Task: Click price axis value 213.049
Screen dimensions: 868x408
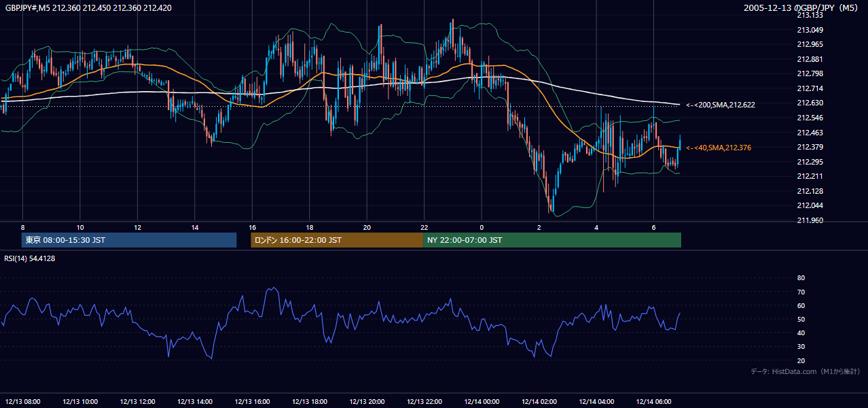Action: pyautogui.click(x=810, y=30)
